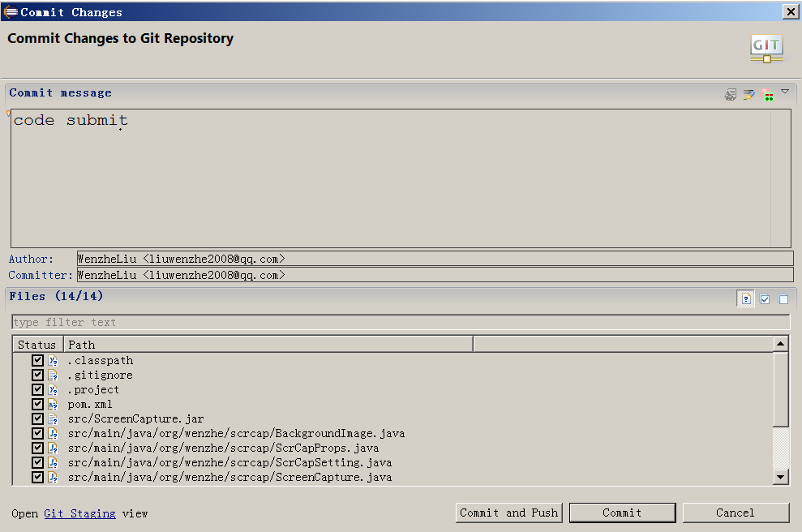Toggle Show untracked files icon
Viewport: 802px width, 532px height.
tap(746, 298)
